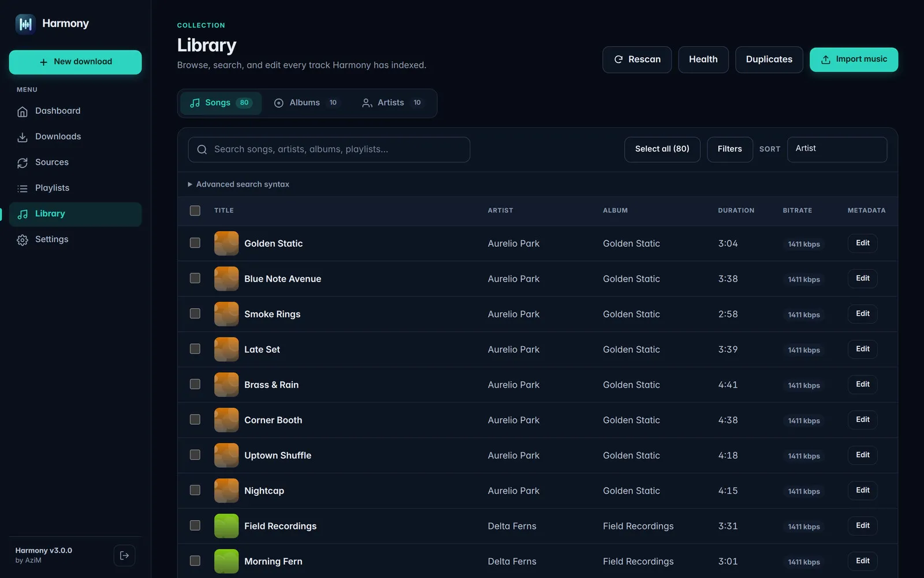
Task: Open the Duplicates view
Action: coord(769,60)
